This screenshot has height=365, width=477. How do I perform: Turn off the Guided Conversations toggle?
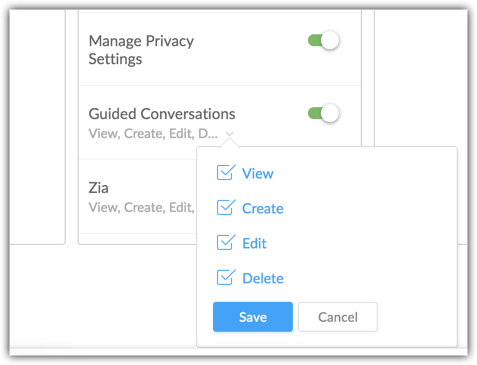[323, 113]
